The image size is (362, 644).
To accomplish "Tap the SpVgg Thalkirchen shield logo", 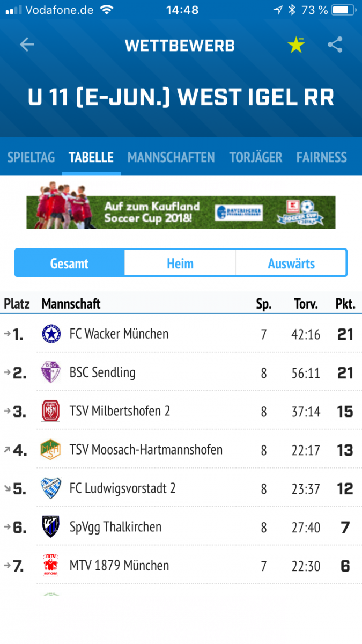I will click(51, 527).
